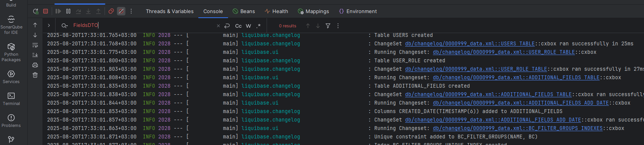644x145 pixels.
Task: Go to previous search occurrence
Action: (308, 26)
